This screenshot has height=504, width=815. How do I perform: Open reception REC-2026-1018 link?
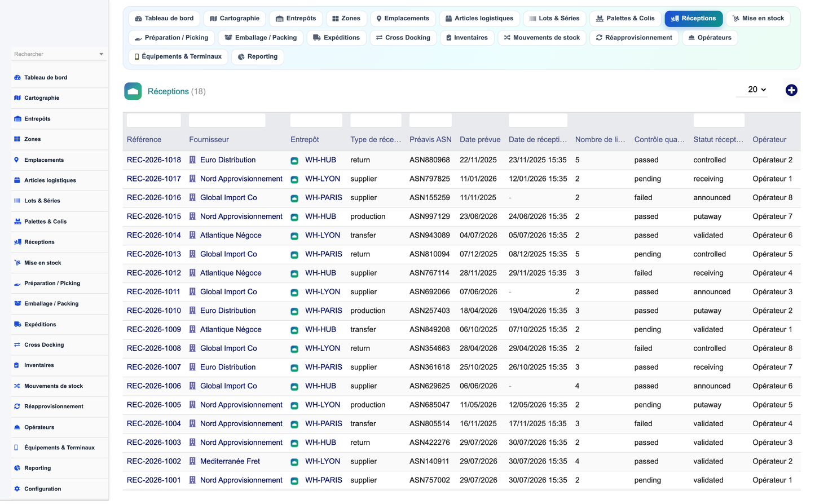(154, 160)
